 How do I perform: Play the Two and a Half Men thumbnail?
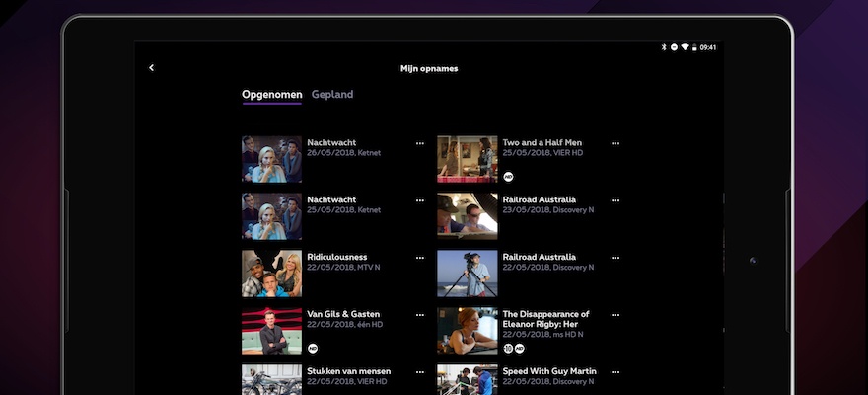click(468, 159)
